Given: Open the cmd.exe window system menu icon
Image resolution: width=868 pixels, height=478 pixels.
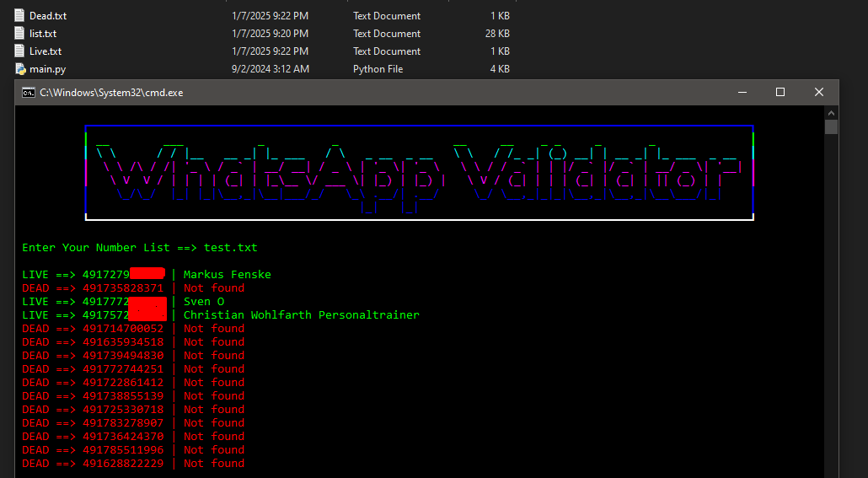Looking at the screenshot, I should click(29, 93).
